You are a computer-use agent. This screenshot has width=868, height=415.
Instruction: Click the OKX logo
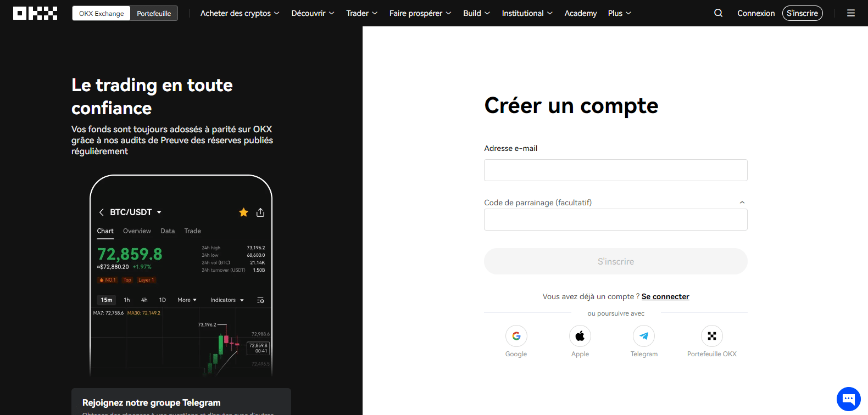click(35, 13)
